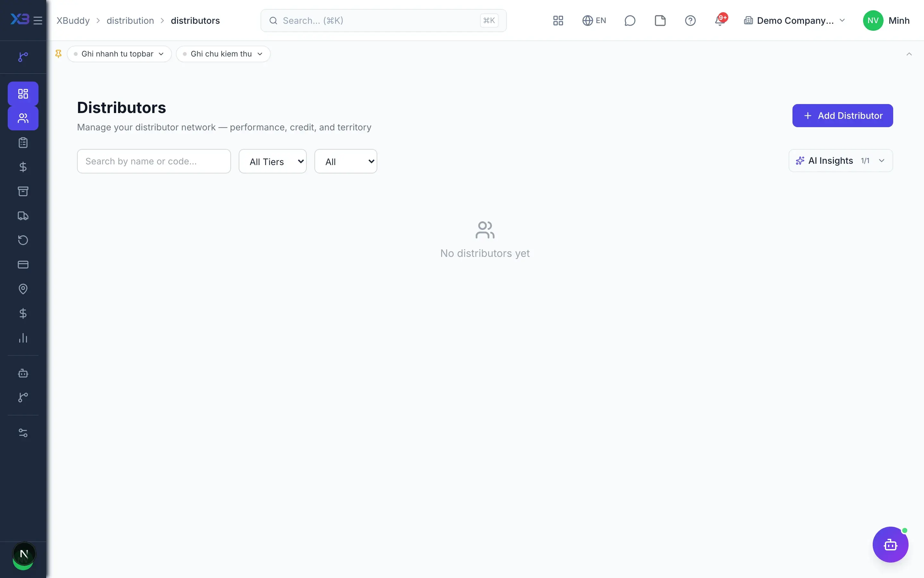The height and width of the screenshot is (578, 924).
Task: Open the distributors people icon in sidebar
Action: point(23,118)
